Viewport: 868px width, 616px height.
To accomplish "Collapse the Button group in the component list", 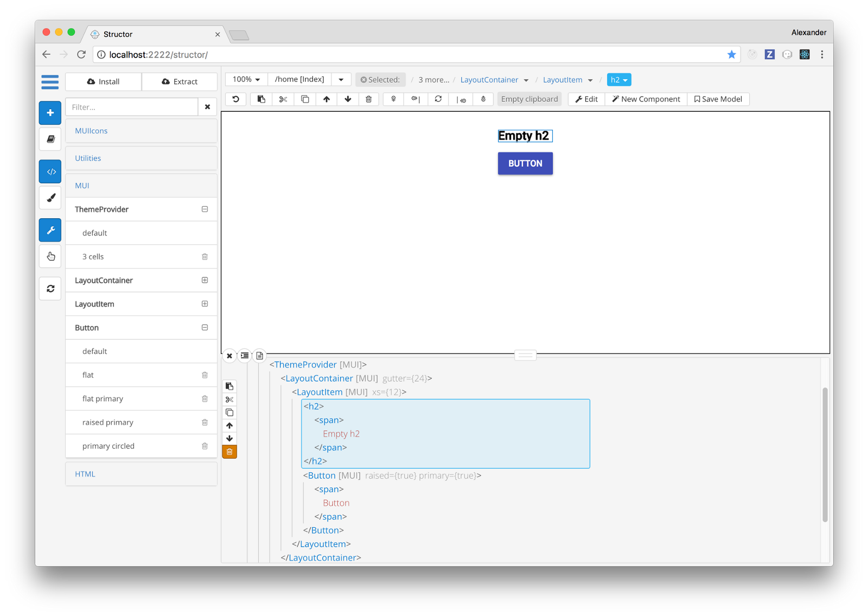I will (205, 328).
